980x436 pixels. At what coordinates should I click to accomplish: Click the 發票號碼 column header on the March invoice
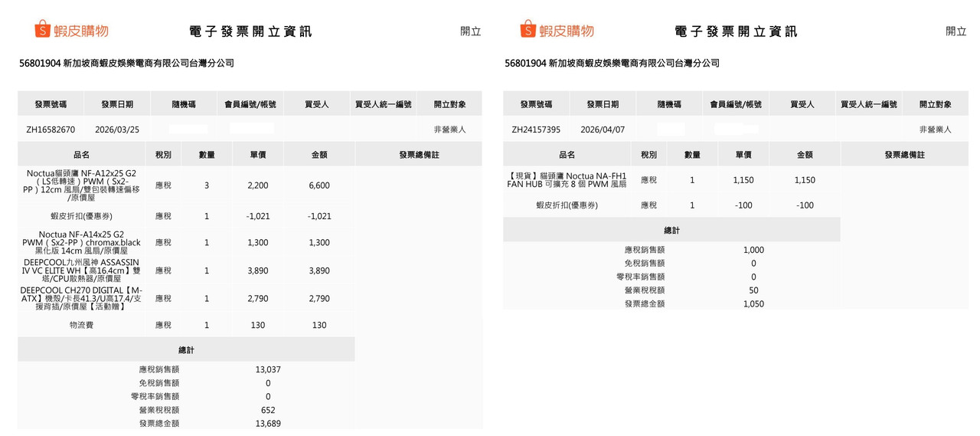(x=51, y=104)
